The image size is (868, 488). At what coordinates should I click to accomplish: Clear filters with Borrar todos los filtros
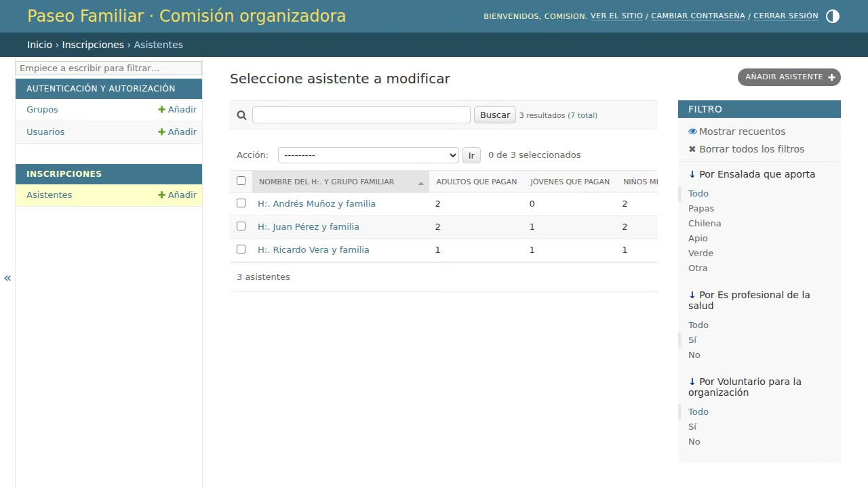(746, 149)
